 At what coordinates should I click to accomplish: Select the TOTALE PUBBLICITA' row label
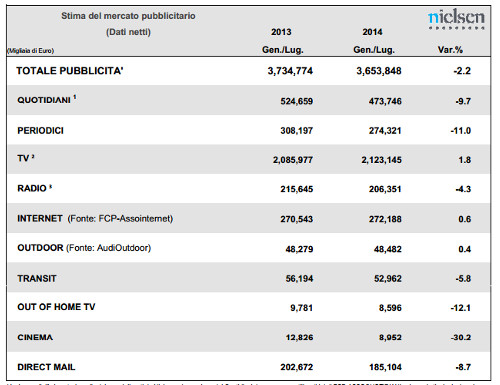(x=70, y=71)
